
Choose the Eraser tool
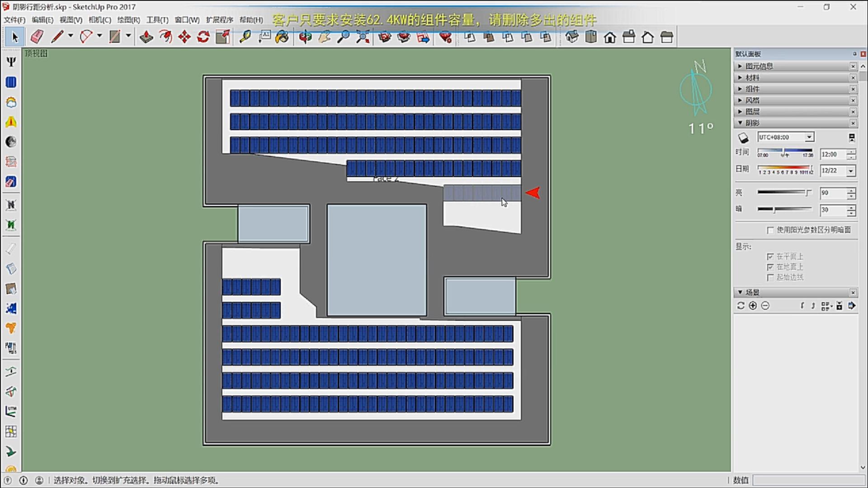coord(37,37)
